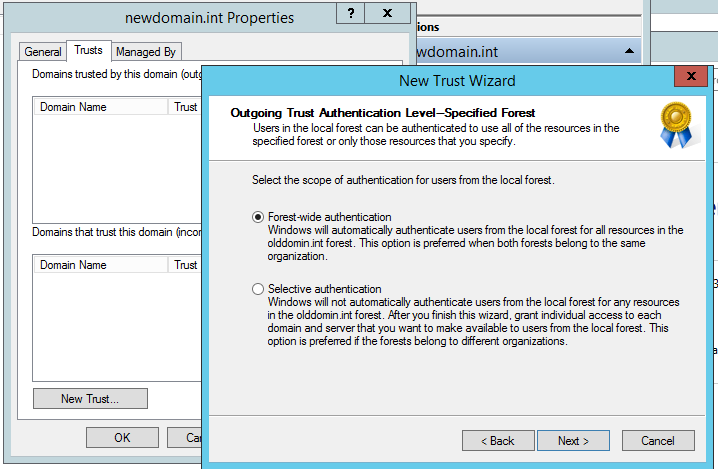This screenshot has width=718, height=469.
Task: Cancel the New Trust Wizard
Action: pos(657,440)
